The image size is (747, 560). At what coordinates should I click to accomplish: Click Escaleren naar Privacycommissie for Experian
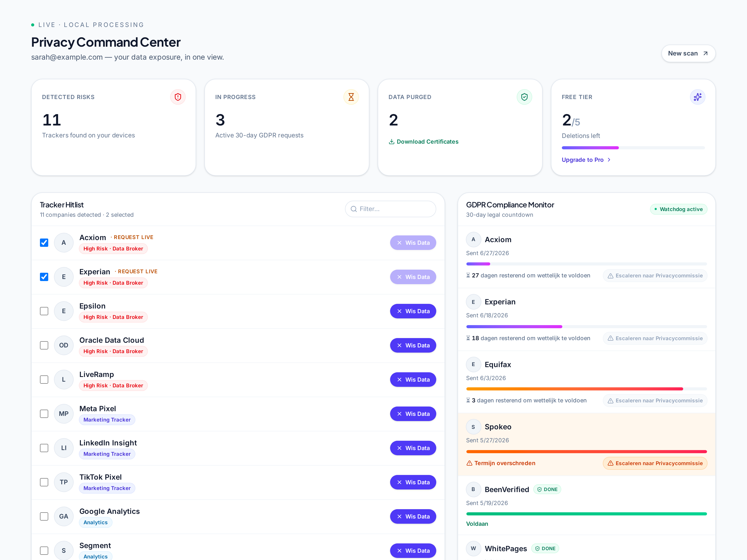click(655, 338)
